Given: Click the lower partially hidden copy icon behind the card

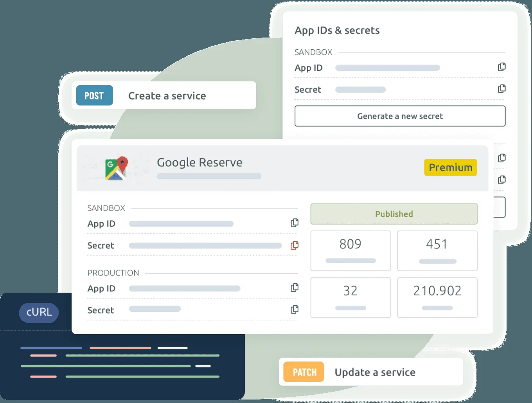Looking at the screenshot, I should click(x=501, y=180).
